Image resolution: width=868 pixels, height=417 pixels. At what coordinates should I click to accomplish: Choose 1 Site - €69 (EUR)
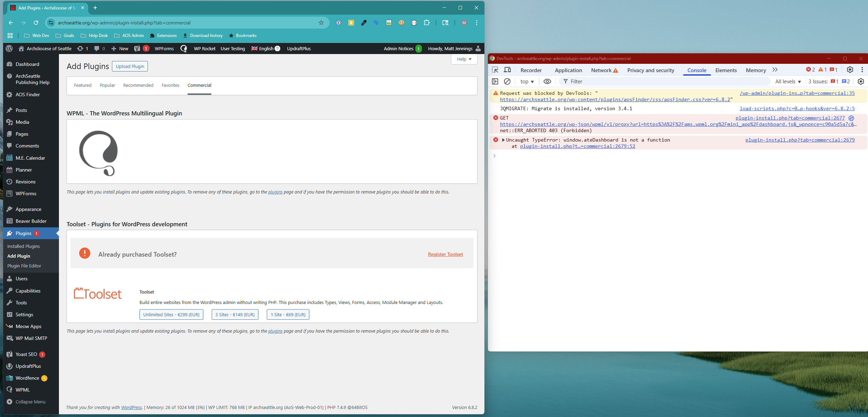pos(288,314)
